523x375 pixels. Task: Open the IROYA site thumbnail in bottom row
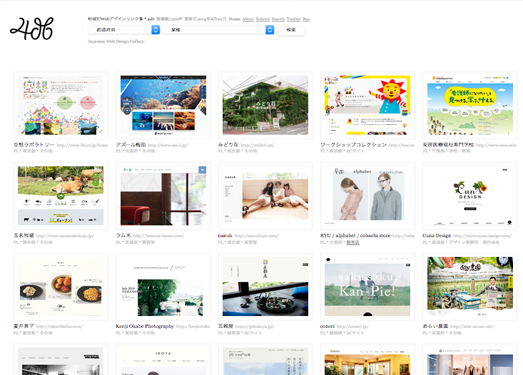(163, 360)
